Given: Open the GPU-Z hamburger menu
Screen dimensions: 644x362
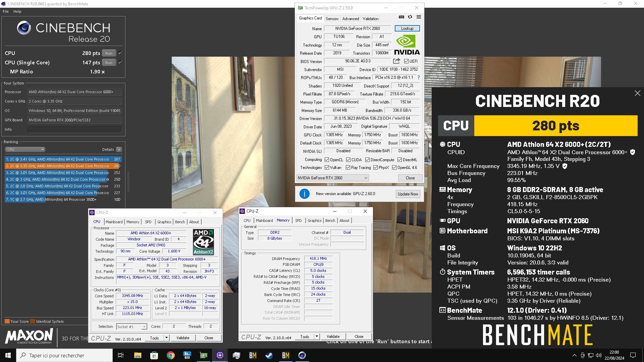Looking at the screenshot, I should (419, 17).
